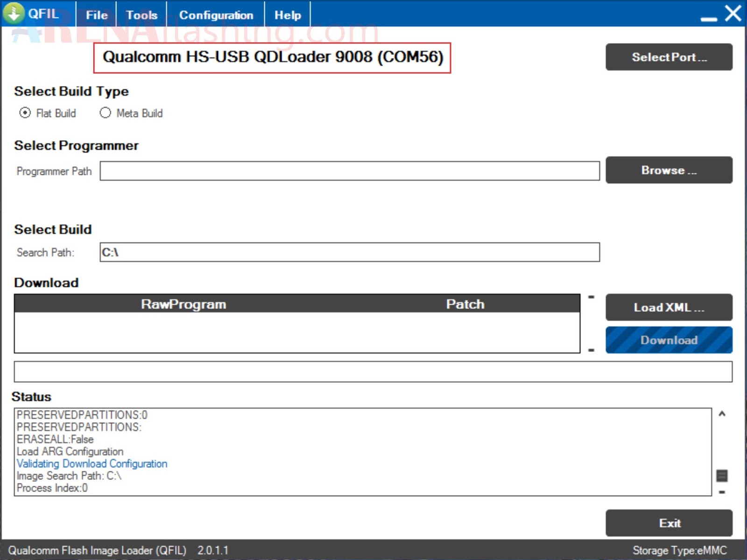Click the Status log scroll down arrow

722,492
